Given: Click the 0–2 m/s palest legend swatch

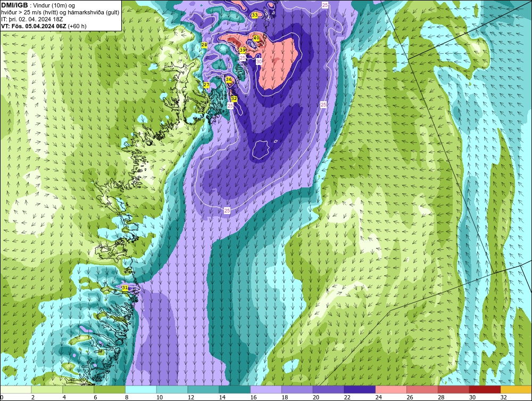Looking at the screenshot, I should tap(16, 389).
